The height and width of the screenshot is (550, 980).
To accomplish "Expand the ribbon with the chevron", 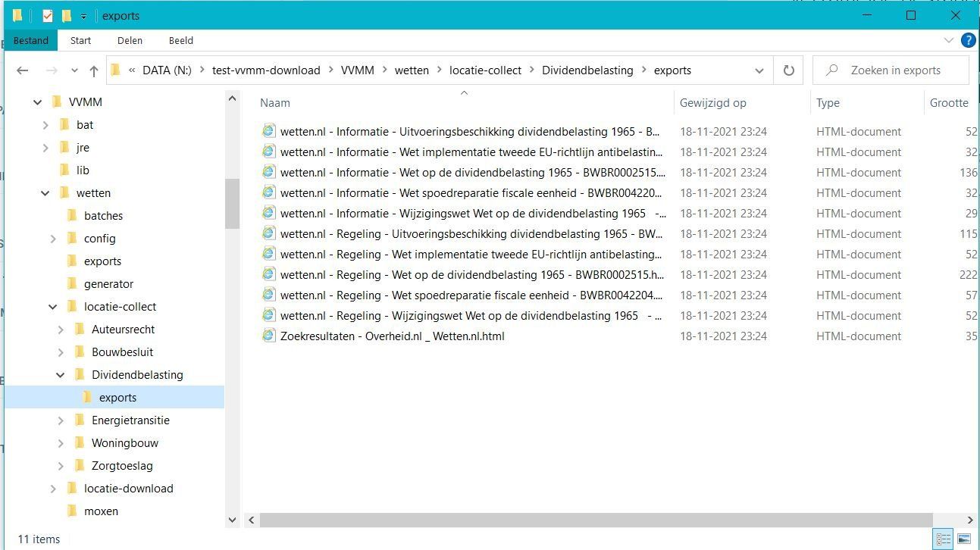I will pyautogui.click(x=948, y=40).
